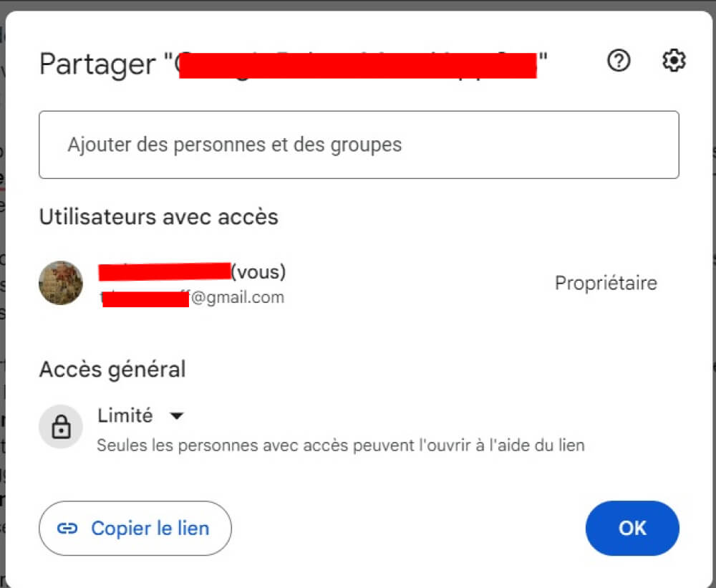Click the Accès général heading
The width and height of the screenshot is (716, 588).
pyautogui.click(x=112, y=369)
